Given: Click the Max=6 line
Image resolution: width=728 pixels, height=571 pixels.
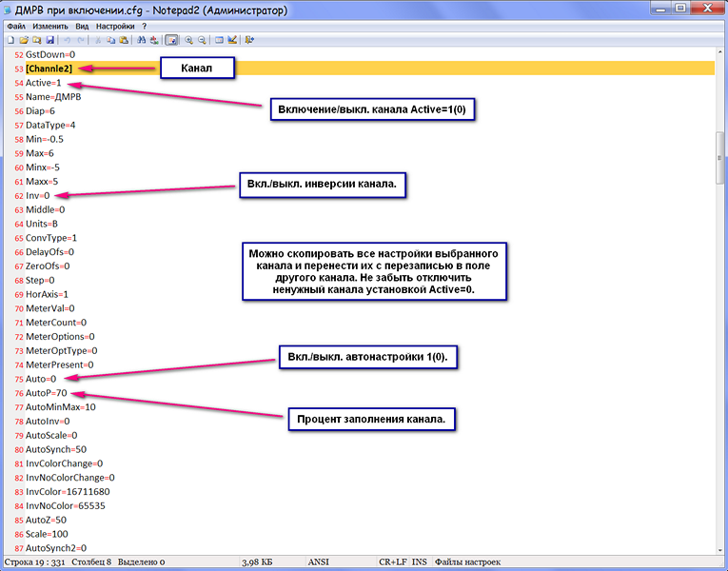Looking at the screenshot, I should (39, 153).
